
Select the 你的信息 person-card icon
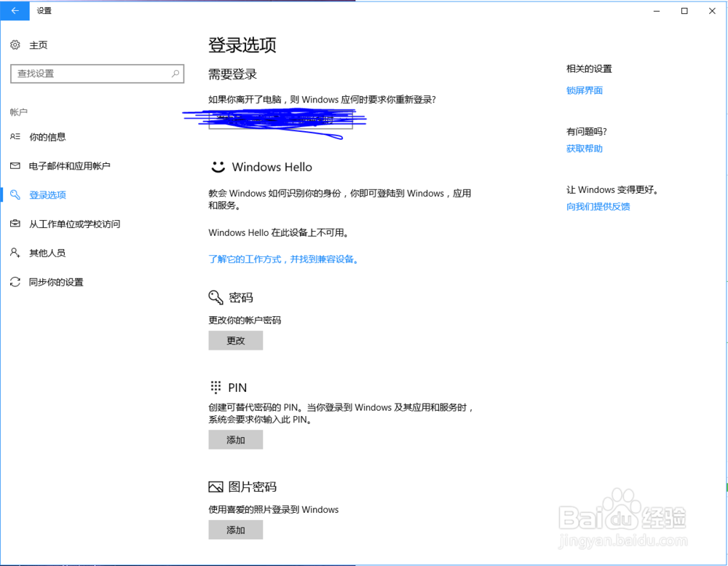15,137
